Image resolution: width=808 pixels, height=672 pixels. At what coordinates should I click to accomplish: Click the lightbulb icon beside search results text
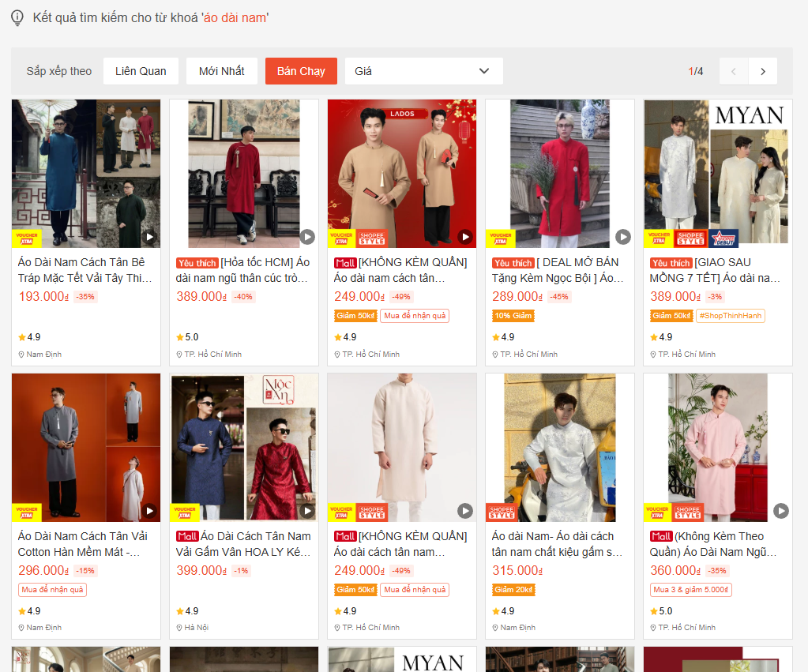pyautogui.click(x=17, y=17)
